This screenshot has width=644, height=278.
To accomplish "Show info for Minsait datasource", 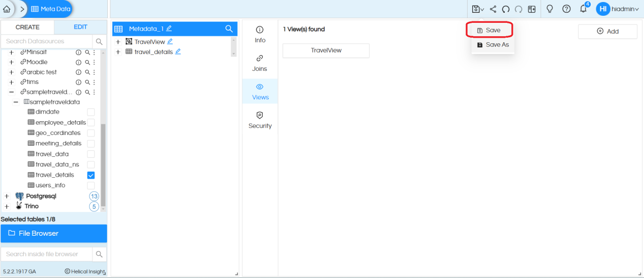I will (x=79, y=52).
